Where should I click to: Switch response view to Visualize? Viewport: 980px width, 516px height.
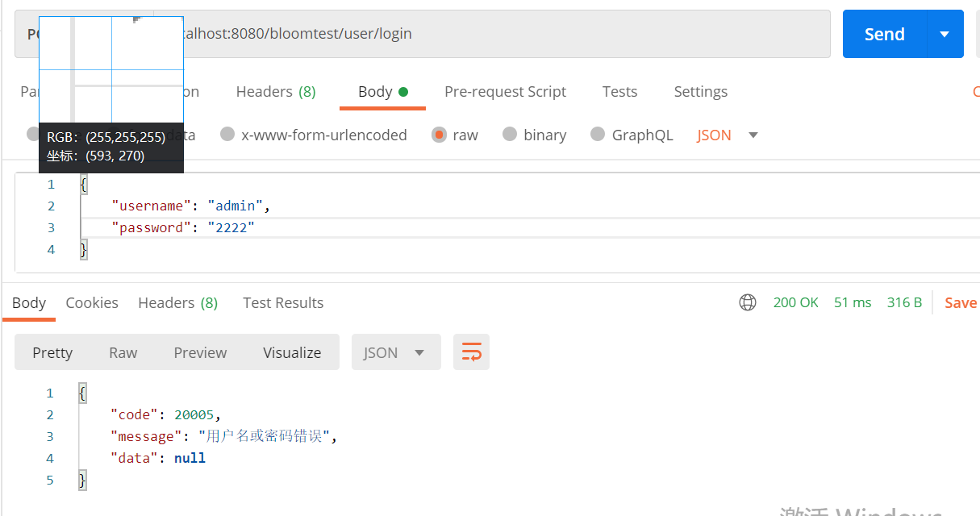292,352
